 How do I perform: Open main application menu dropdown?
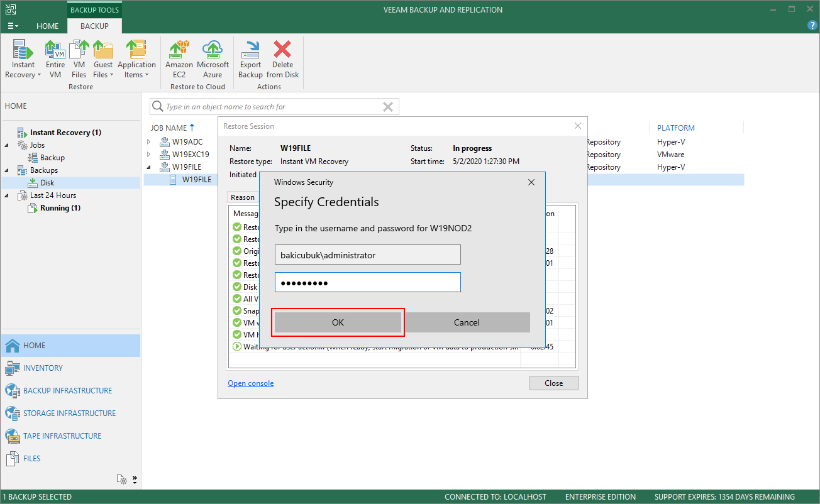pyautogui.click(x=13, y=26)
